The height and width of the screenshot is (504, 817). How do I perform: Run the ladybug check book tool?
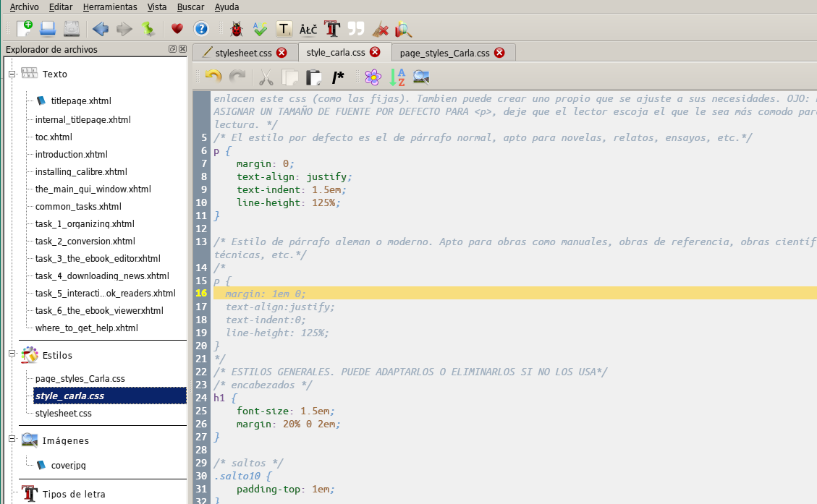[x=236, y=29]
